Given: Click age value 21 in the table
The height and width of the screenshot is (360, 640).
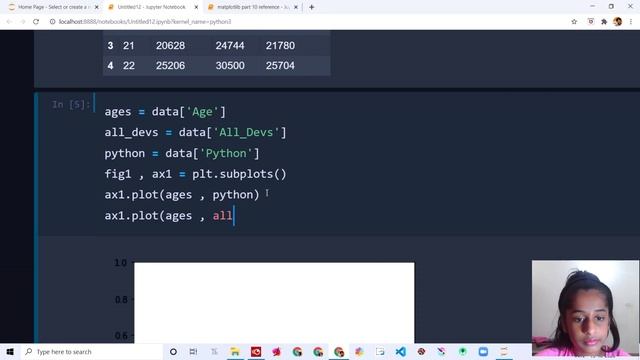Looking at the screenshot, I should tap(129, 46).
